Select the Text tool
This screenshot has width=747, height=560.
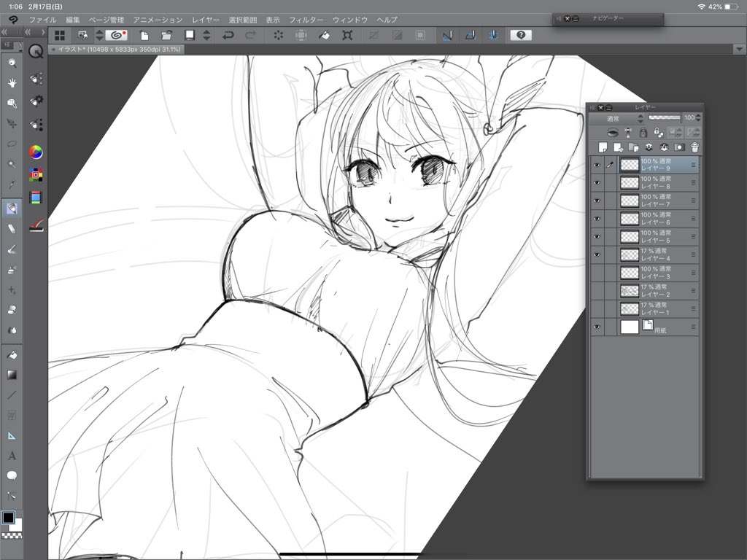coord(12,456)
